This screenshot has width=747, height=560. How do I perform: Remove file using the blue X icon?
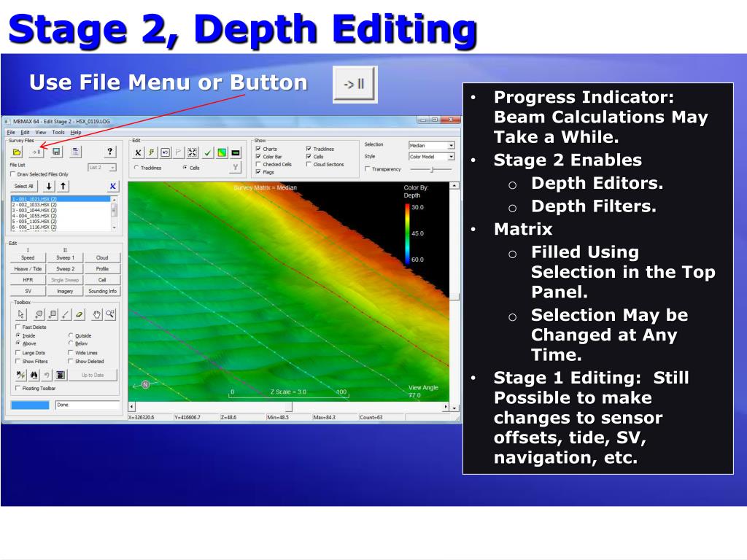tap(112, 186)
